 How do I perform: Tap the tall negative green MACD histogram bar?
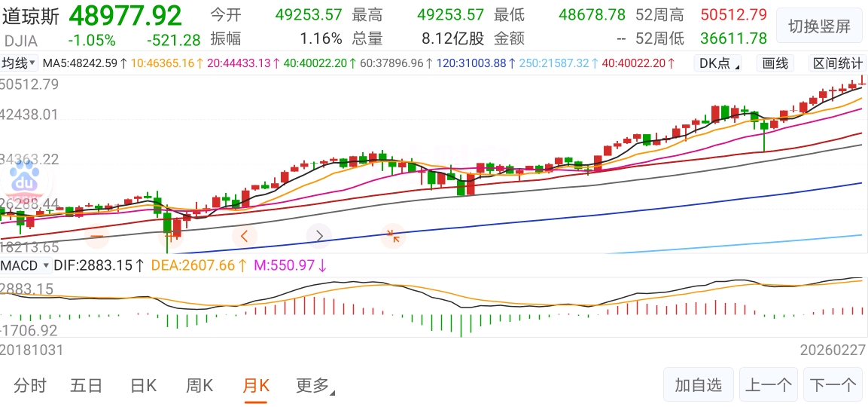(461, 326)
